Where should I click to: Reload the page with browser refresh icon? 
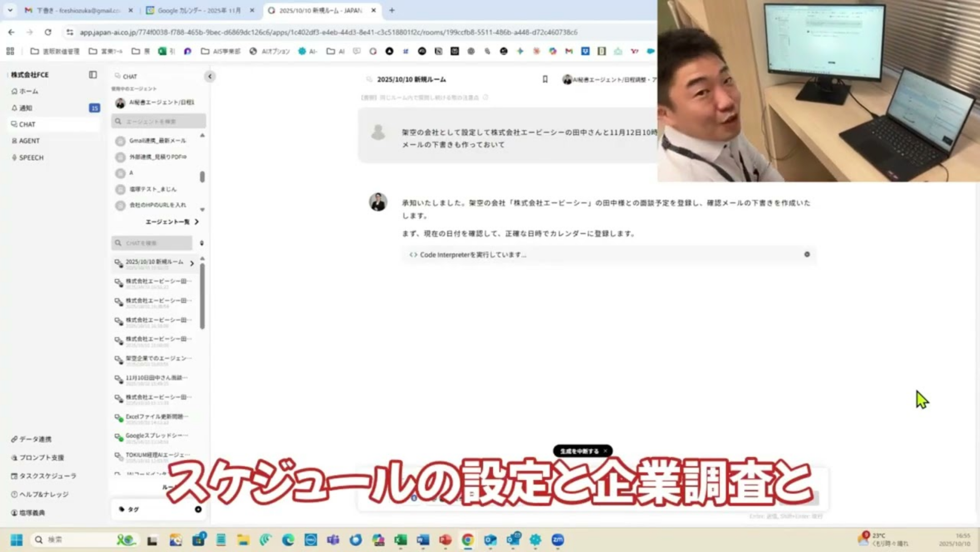pos(48,32)
